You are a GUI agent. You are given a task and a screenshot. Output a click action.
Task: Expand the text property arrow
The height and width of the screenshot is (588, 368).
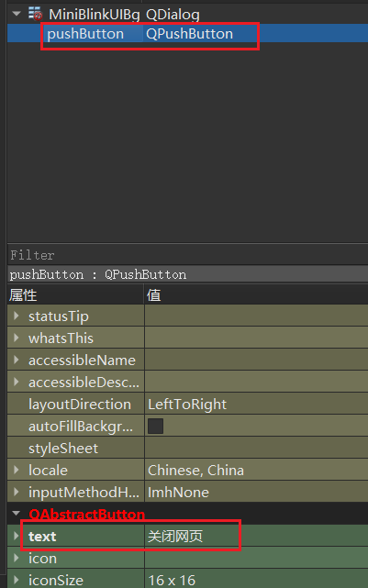tap(17, 536)
